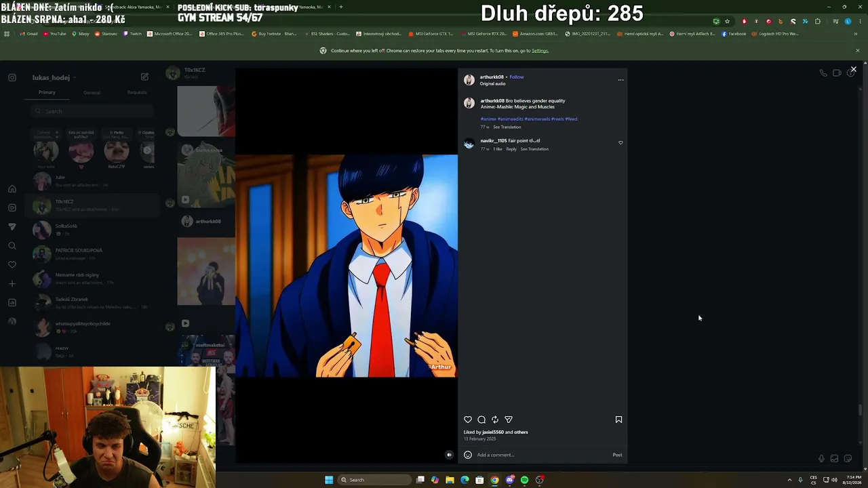Share the post with the paper plane icon

509,420
